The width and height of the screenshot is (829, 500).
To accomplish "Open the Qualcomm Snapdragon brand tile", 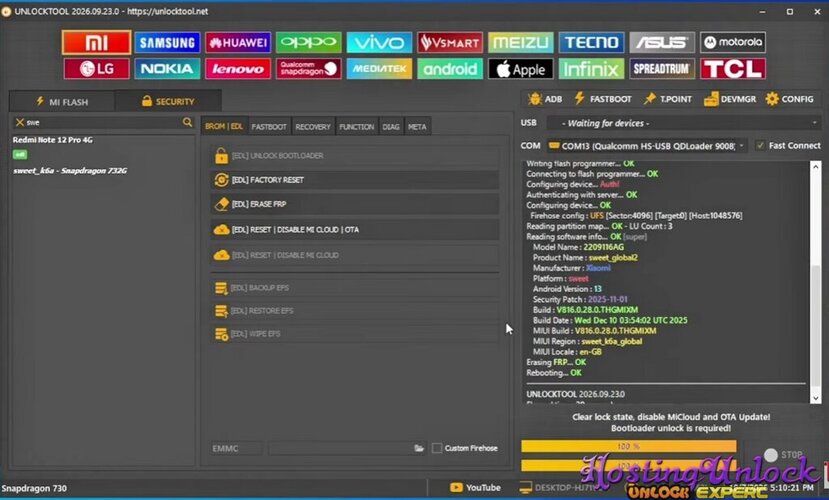I will coord(309,69).
